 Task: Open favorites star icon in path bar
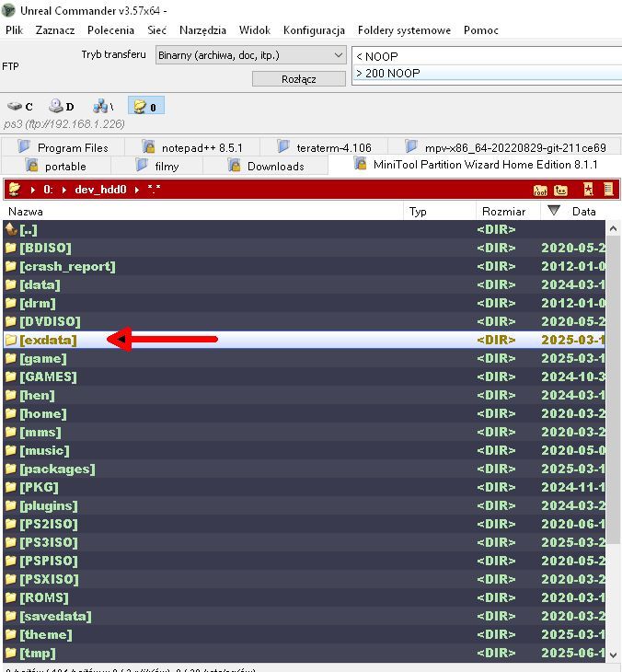point(588,190)
